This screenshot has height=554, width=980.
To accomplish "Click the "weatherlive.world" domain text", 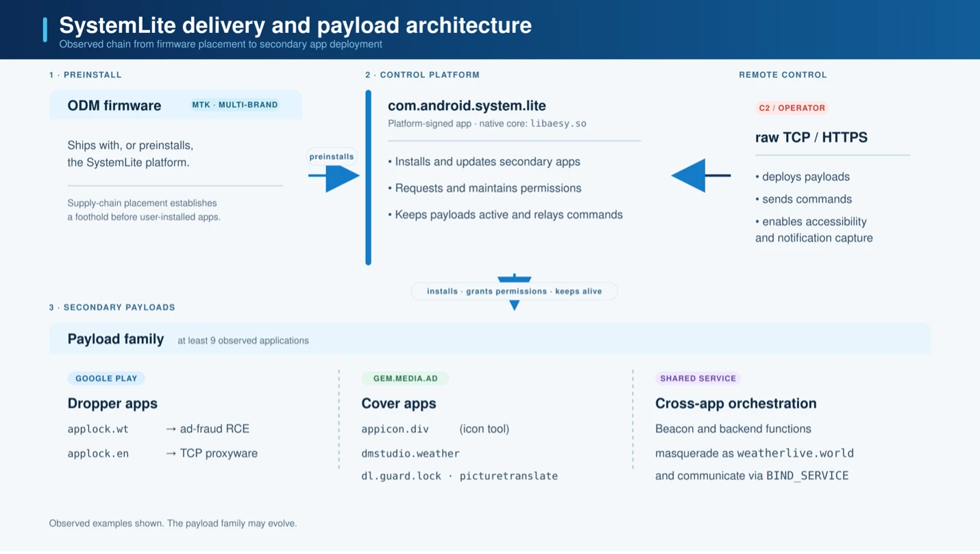I will point(795,453).
